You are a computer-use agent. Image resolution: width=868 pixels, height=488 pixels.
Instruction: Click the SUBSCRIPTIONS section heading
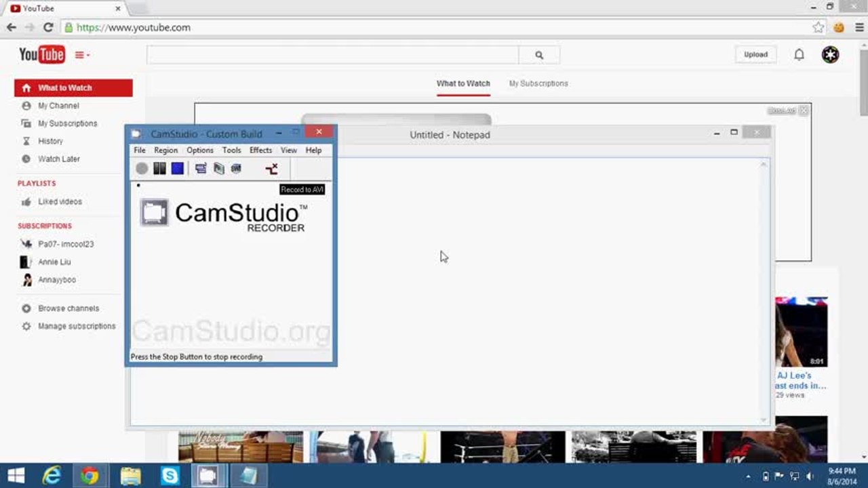[x=45, y=226]
